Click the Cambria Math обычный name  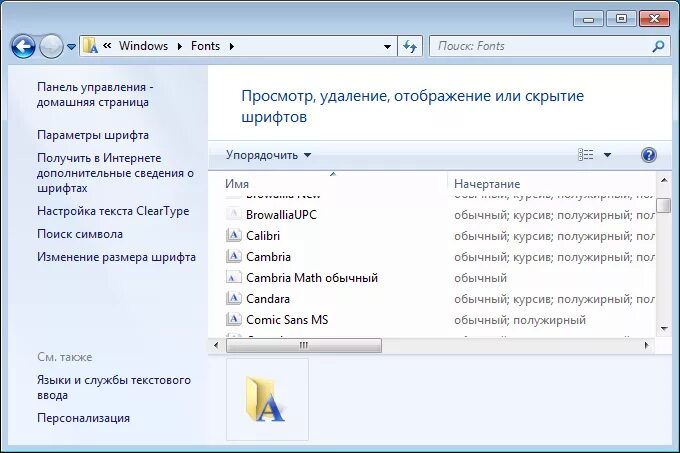click(312, 278)
